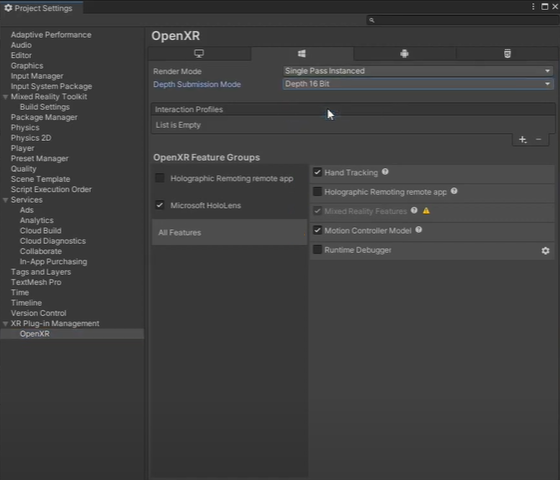Image resolution: width=560 pixels, height=480 pixels.
Task: Maximize the Project Settings window
Action: (544, 6)
